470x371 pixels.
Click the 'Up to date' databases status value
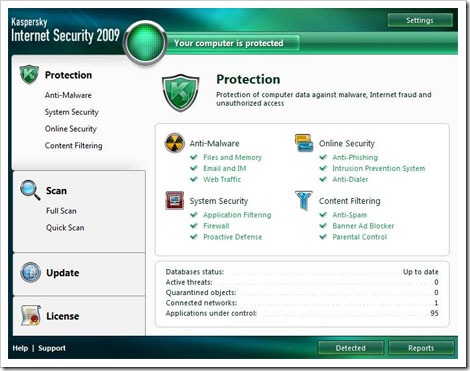click(x=421, y=272)
